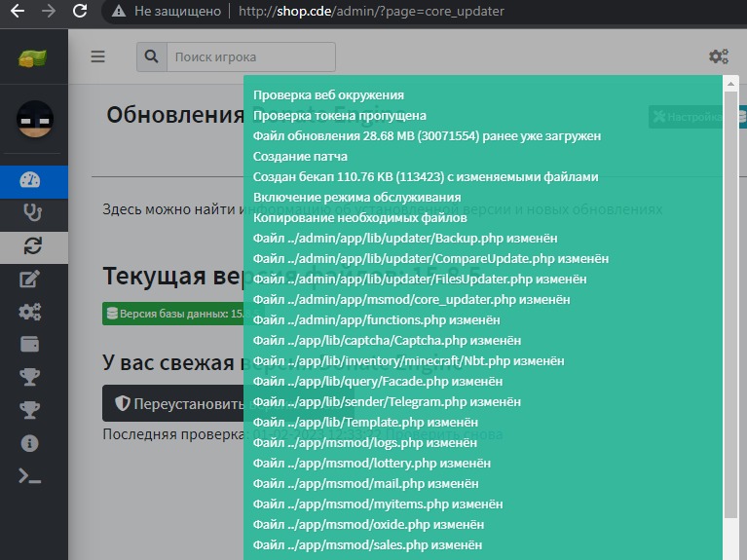The width and height of the screenshot is (747, 560).
Task: Click the green database version badge
Action: 172,314
